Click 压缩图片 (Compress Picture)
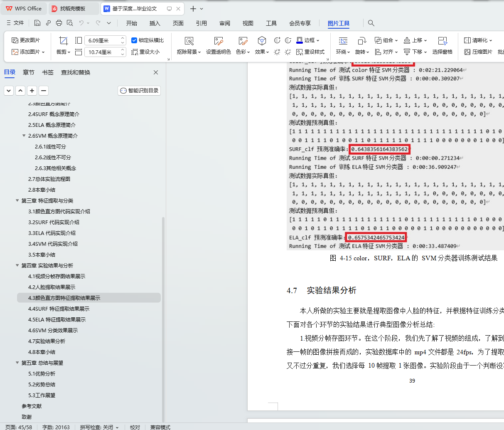 pos(478,52)
